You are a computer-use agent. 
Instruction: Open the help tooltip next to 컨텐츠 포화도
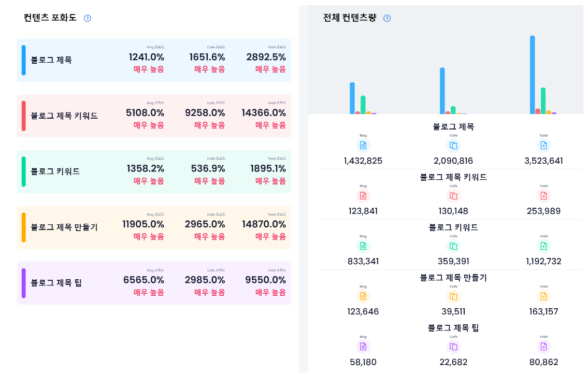[87, 17]
